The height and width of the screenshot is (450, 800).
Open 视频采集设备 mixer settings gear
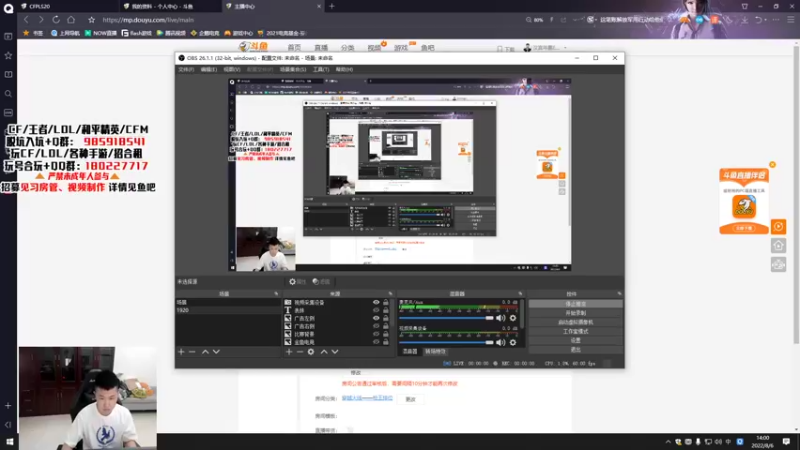[513, 342]
